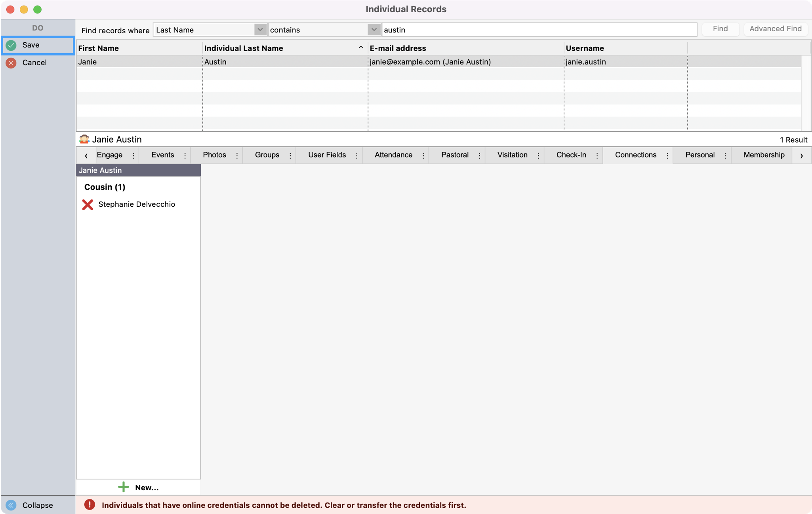Image resolution: width=812 pixels, height=514 pixels.
Task: Switch to the Pastoral tab
Action: pyautogui.click(x=454, y=155)
